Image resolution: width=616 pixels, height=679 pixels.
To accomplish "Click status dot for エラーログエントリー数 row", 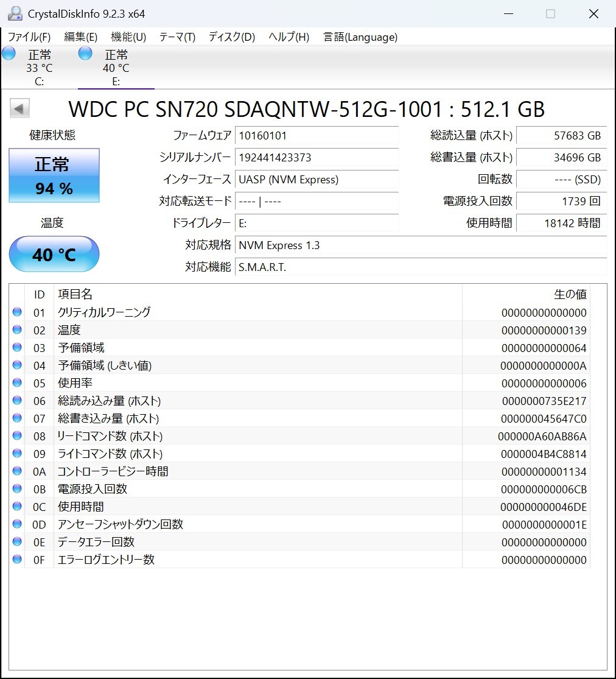I will (17, 559).
